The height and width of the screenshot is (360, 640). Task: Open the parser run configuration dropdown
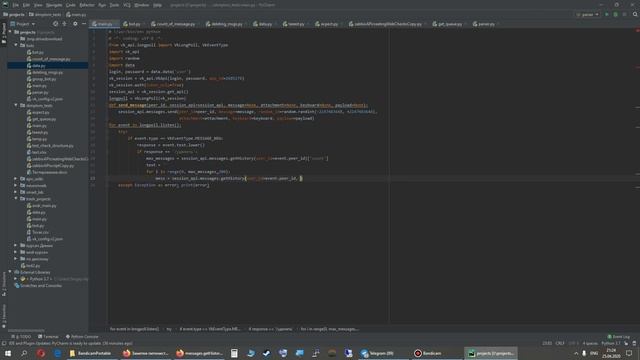point(587,14)
